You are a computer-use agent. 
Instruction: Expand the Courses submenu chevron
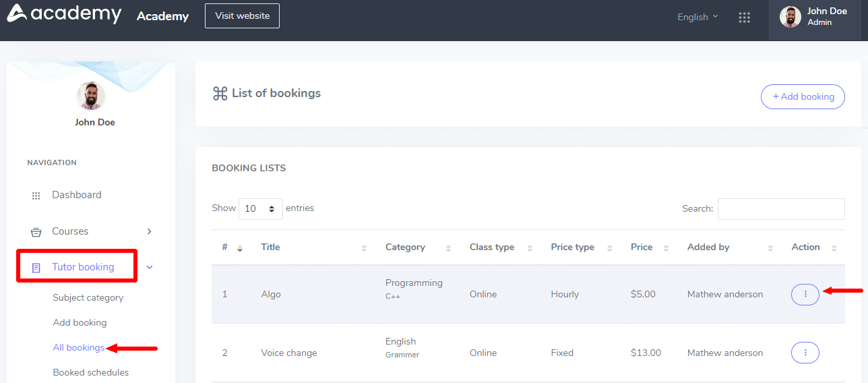coord(150,231)
